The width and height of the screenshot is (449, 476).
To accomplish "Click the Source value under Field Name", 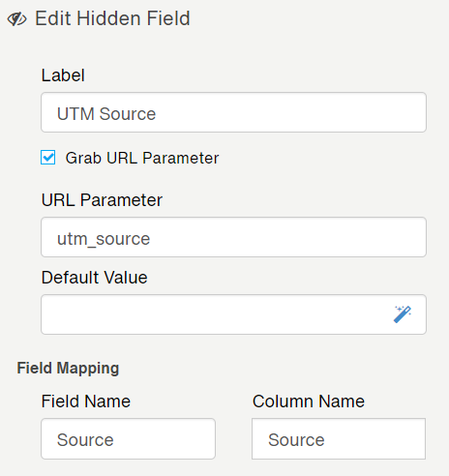I will (x=85, y=440).
